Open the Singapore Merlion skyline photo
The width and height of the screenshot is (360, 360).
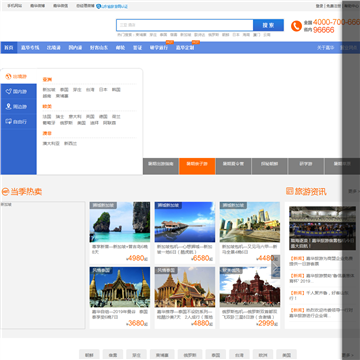pos(250,222)
